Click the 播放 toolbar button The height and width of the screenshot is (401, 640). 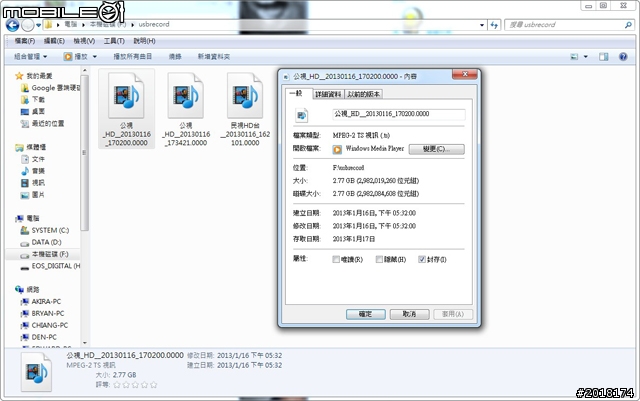[x=76, y=56]
